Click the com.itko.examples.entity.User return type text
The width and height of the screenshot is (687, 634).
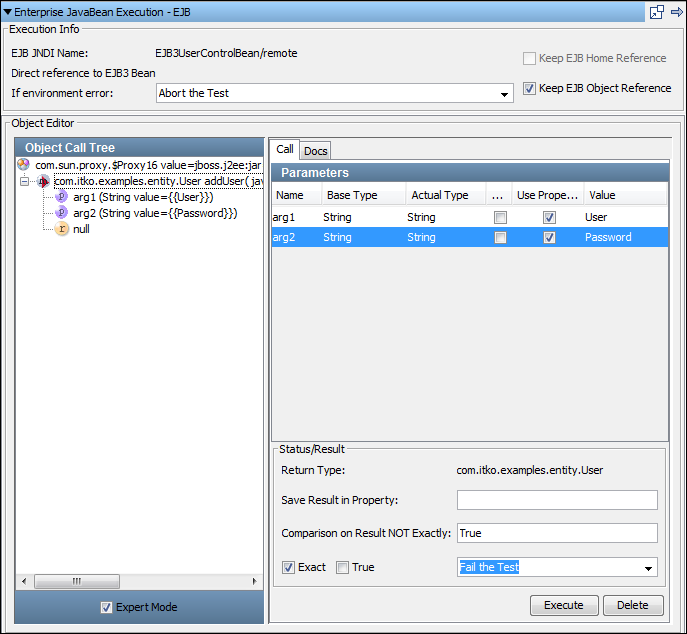click(530, 470)
